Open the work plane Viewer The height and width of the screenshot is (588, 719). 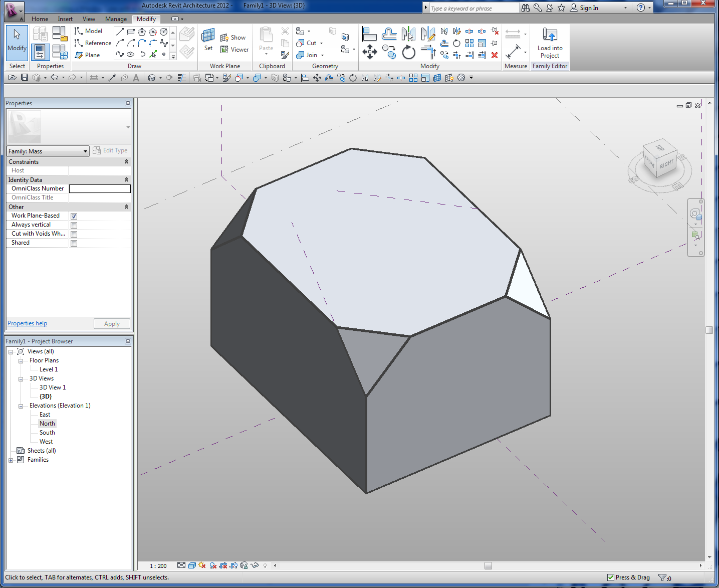pos(234,50)
